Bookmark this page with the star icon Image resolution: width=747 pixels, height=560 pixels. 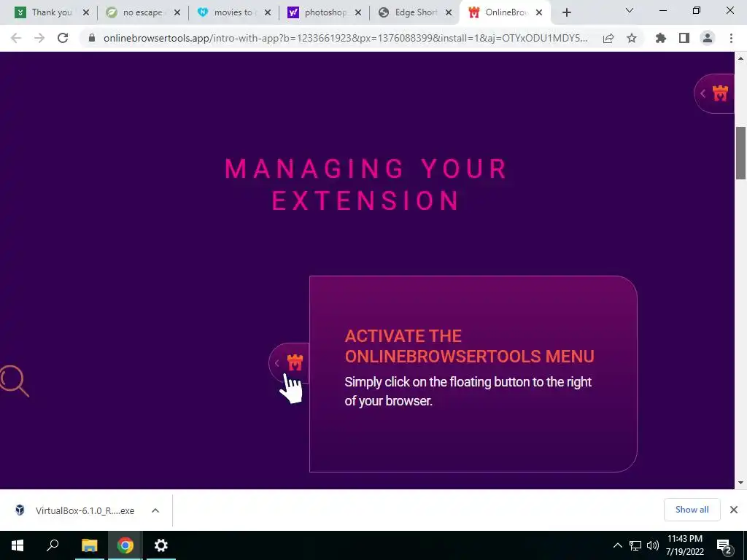point(632,38)
